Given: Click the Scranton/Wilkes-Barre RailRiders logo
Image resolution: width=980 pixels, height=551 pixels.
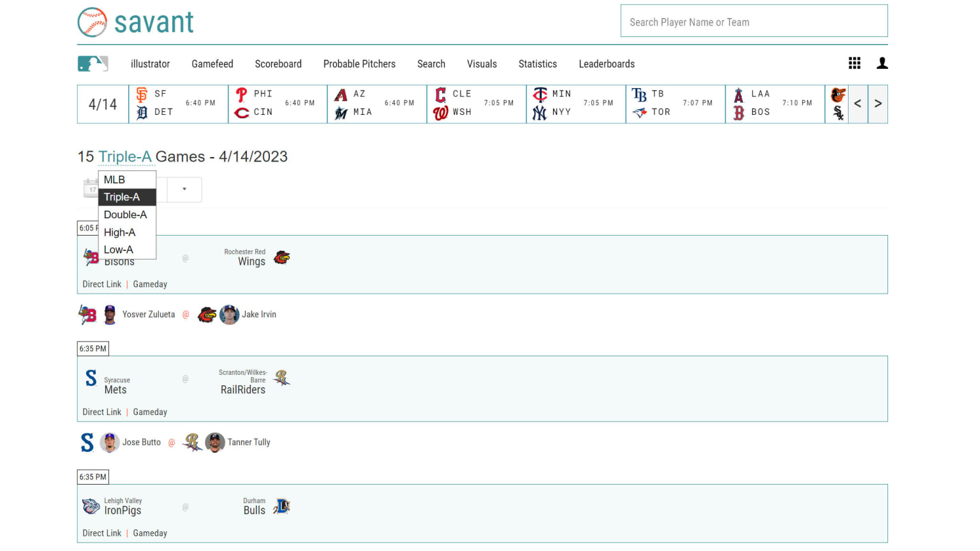Looking at the screenshot, I should [281, 378].
